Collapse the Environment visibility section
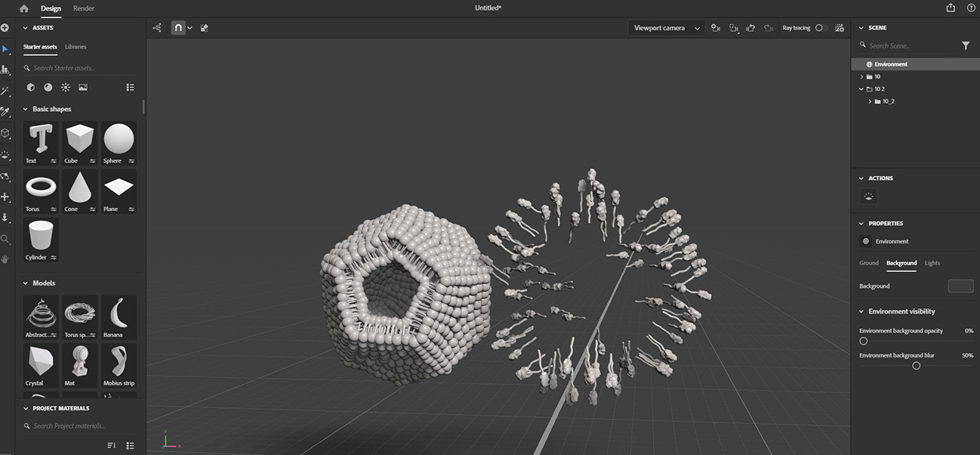This screenshot has width=980, height=455. click(x=862, y=311)
